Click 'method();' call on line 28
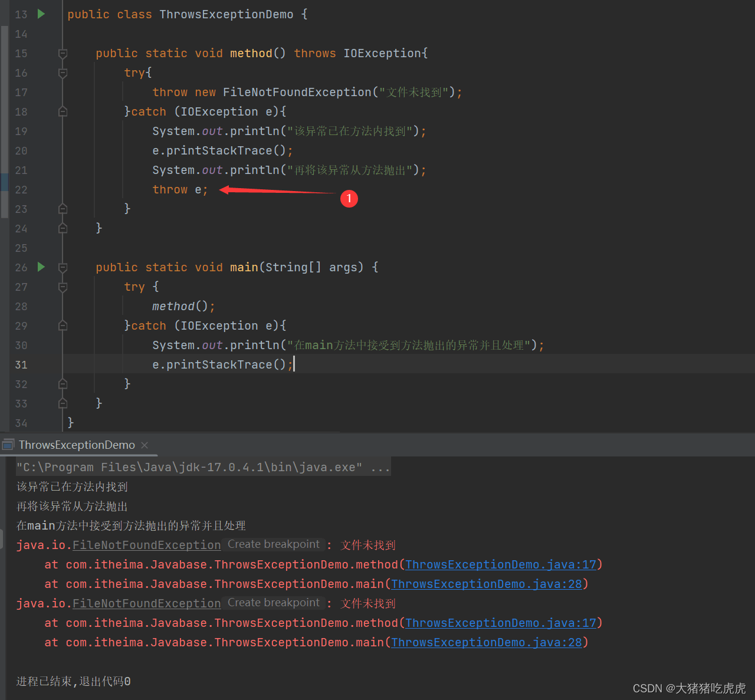755x700 pixels. [x=183, y=306]
